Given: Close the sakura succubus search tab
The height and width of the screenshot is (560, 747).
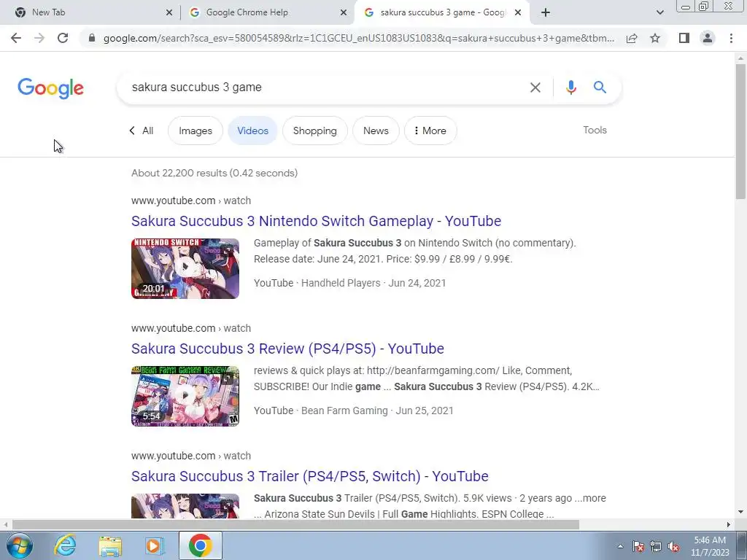Looking at the screenshot, I should click(518, 12).
